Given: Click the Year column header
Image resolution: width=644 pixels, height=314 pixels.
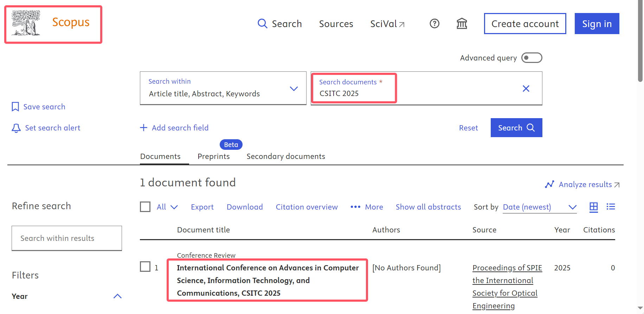Looking at the screenshot, I should pyautogui.click(x=562, y=230).
